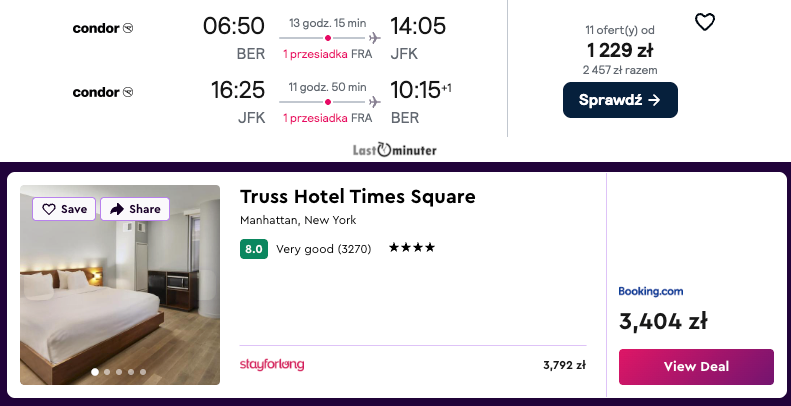
Task: Click the Booking.com logo
Action: click(x=651, y=291)
